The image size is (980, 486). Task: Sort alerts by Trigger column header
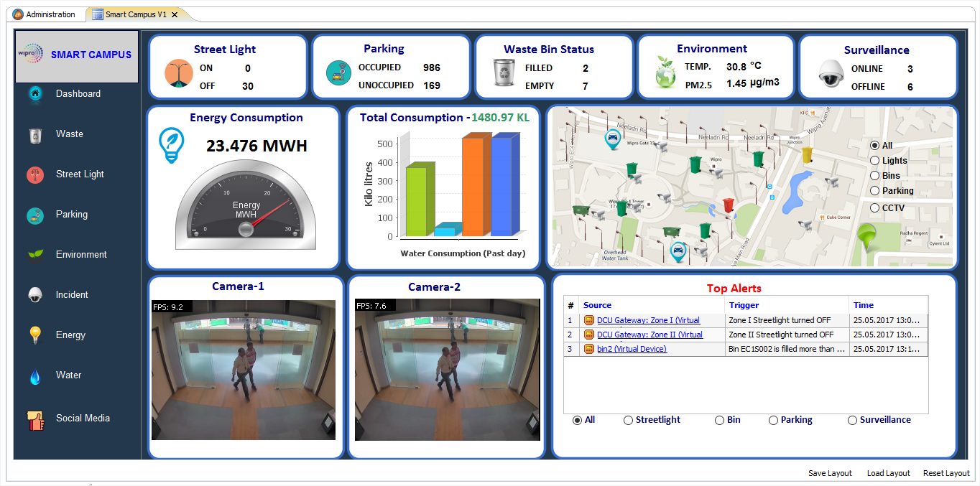point(744,306)
